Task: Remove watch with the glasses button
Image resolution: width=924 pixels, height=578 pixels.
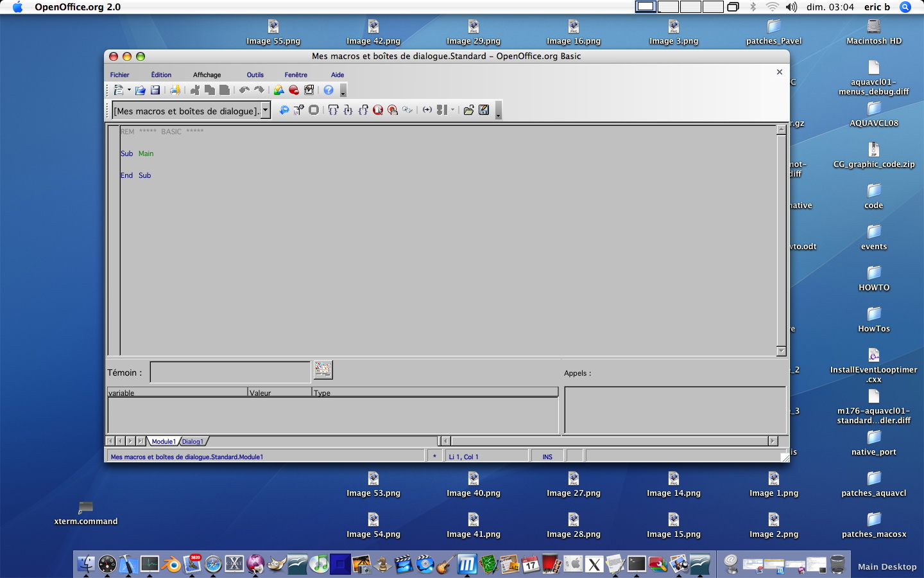Action: pos(323,369)
